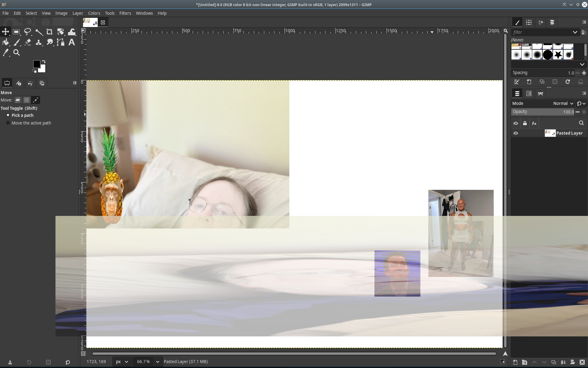Click the brush filter input field

(x=542, y=32)
